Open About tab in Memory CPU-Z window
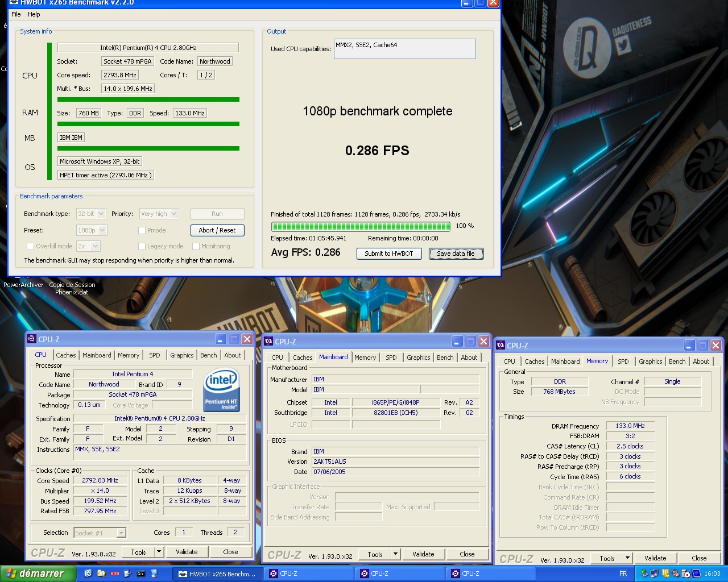The width and height of the screenshot is (728, 582). coord(701,361)
